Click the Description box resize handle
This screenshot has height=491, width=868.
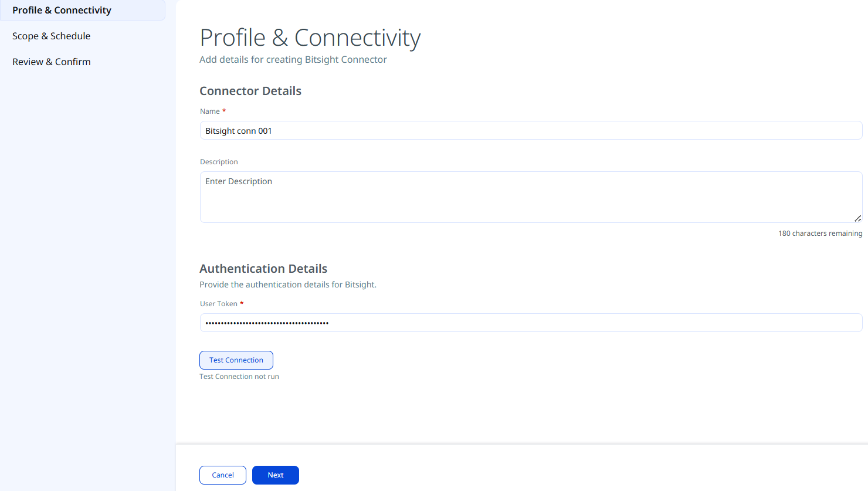857,218
